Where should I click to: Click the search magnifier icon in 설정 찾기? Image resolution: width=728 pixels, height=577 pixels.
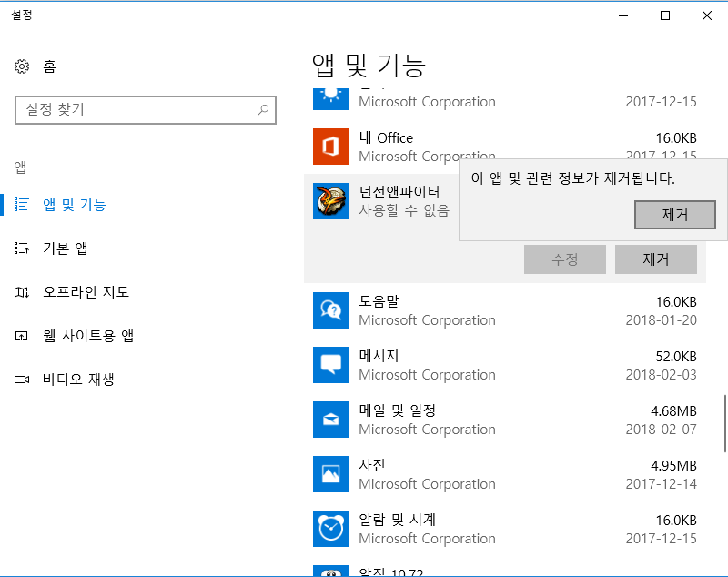tap(263, 110)
